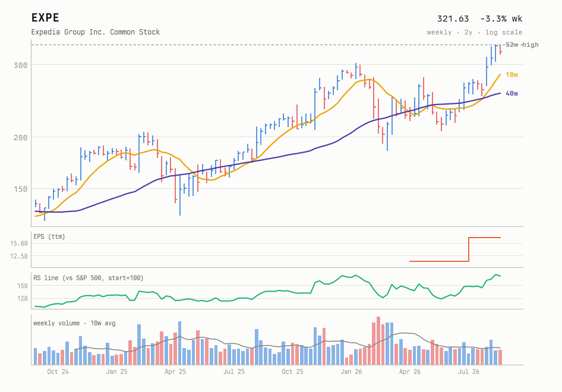This screenshot has width=562, height=392.
Task: Click the purple 40w moving average label
Action: tap(512, 93)
